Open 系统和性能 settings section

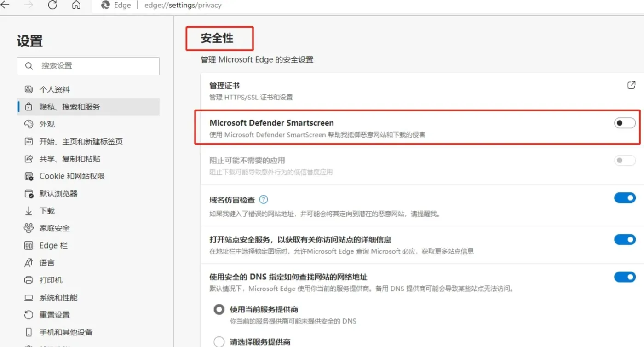point(88,298)
